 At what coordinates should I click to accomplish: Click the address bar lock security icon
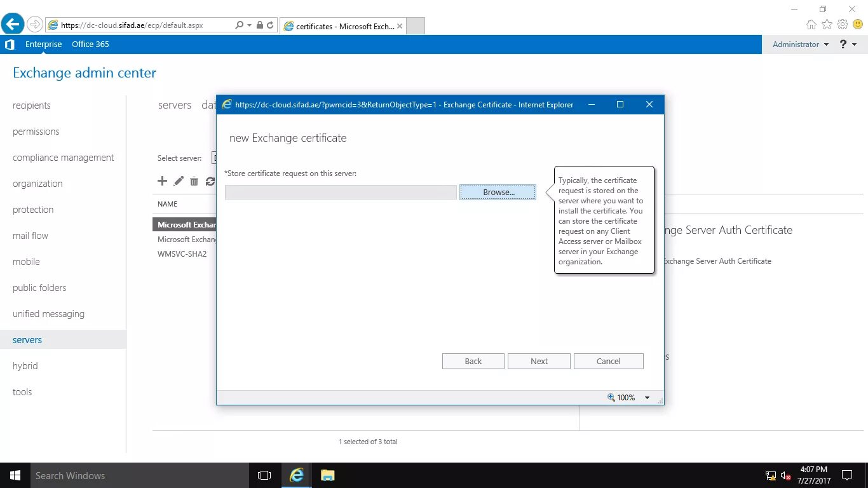(x=259, y=25)
